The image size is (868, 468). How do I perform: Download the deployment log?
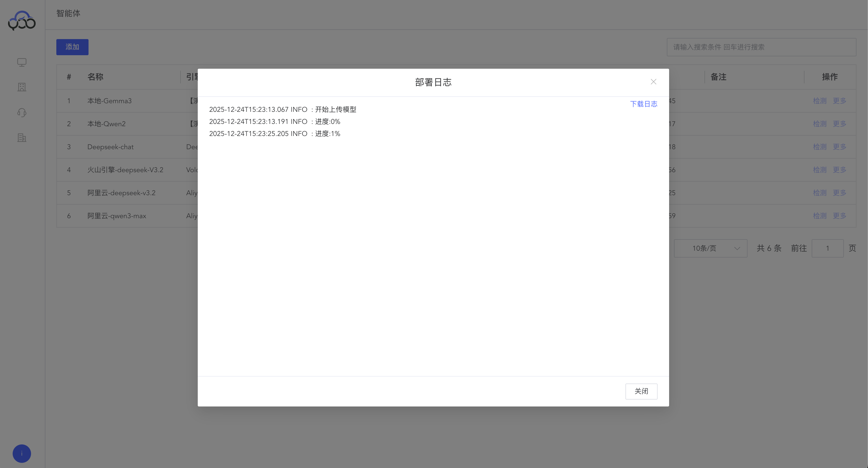coord(643,104)
